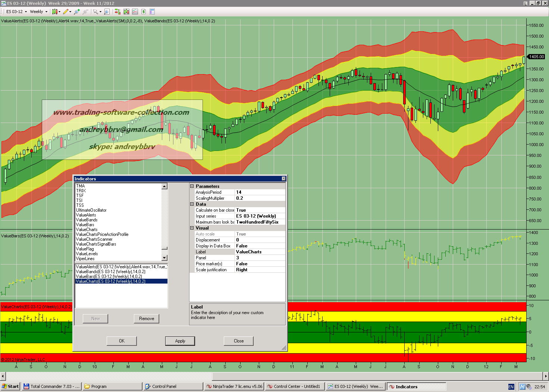Open the properties panel icon in toolbar
The height and width of the screenshot is (392, 549).
tap(152, 12)
